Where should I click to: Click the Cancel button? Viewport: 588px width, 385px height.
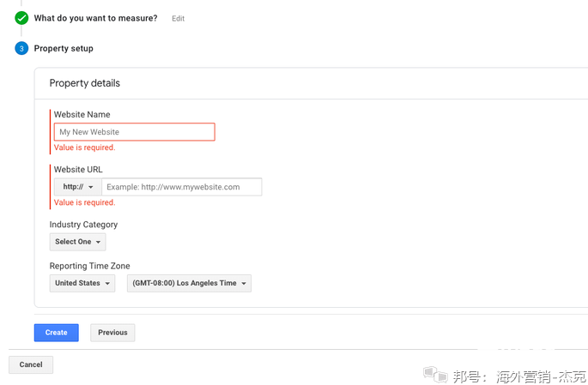pos(31,364)
